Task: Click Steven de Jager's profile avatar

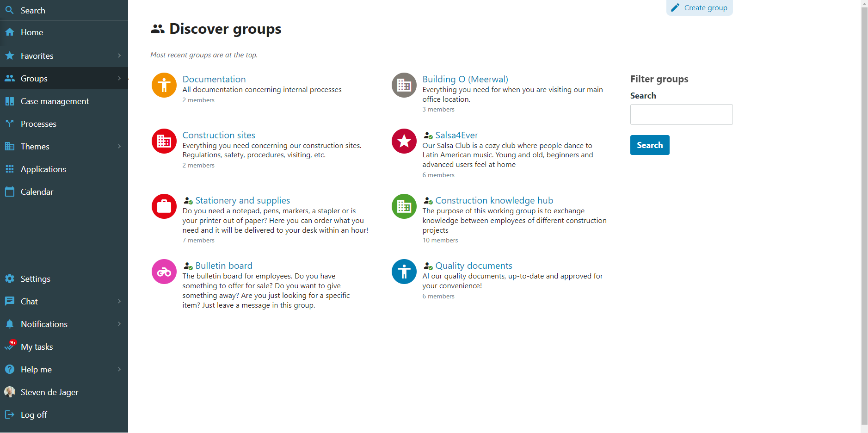Action: pyautogui.click(x=10, y=392)
